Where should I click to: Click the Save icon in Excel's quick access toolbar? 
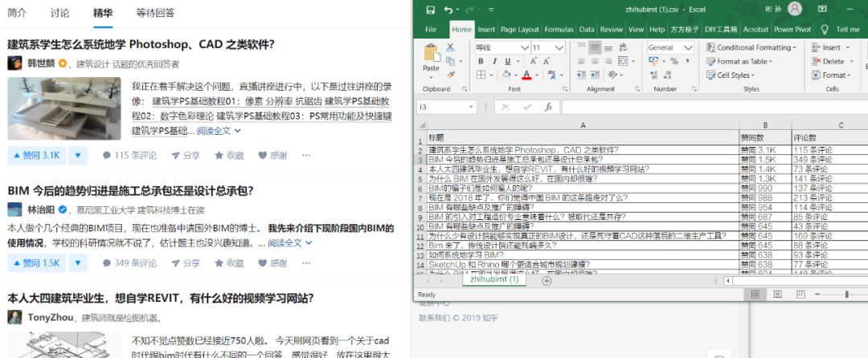(x=431, y=10)
